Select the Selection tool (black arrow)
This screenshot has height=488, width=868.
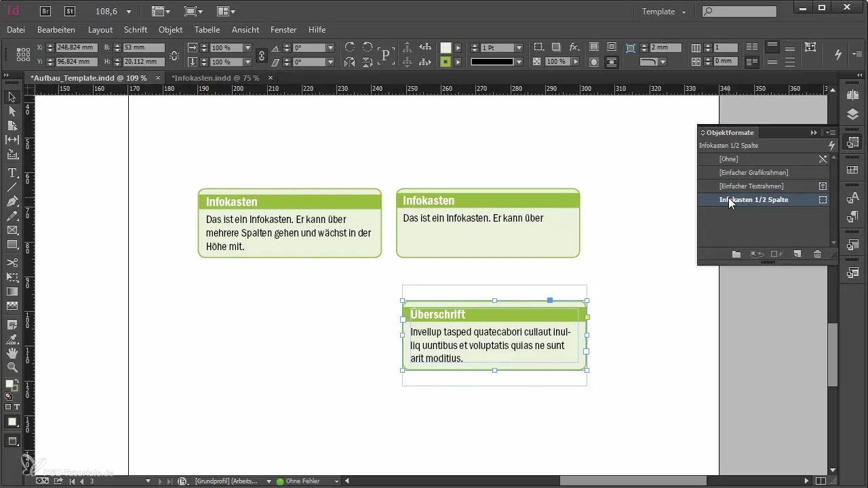pos(12,97)
